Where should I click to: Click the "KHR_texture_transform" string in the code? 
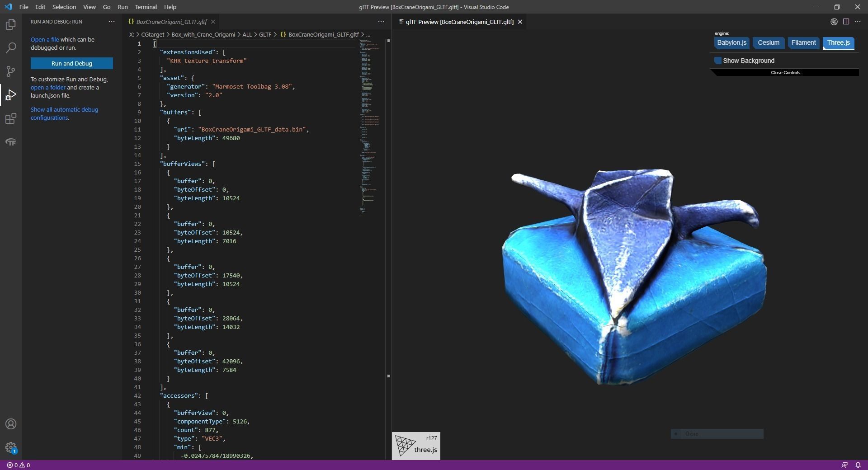click(x=207, y=61)
